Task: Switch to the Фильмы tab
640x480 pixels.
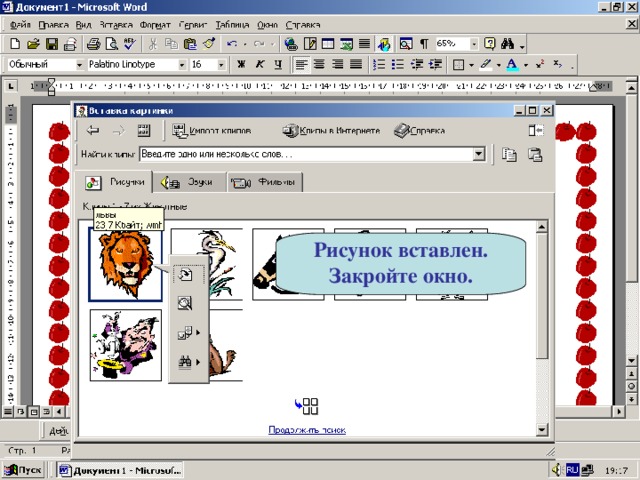Action: coord(265,182)
